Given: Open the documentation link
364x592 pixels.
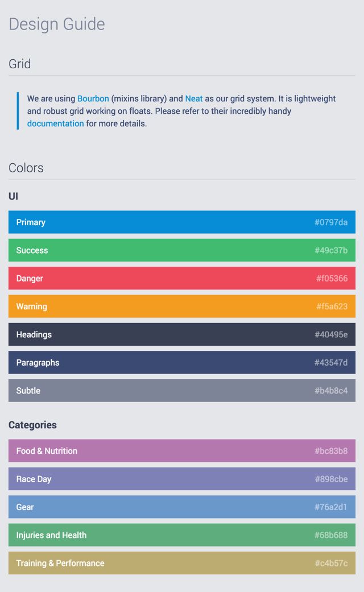Looking at the screenshot, I should tap(55, 123).
